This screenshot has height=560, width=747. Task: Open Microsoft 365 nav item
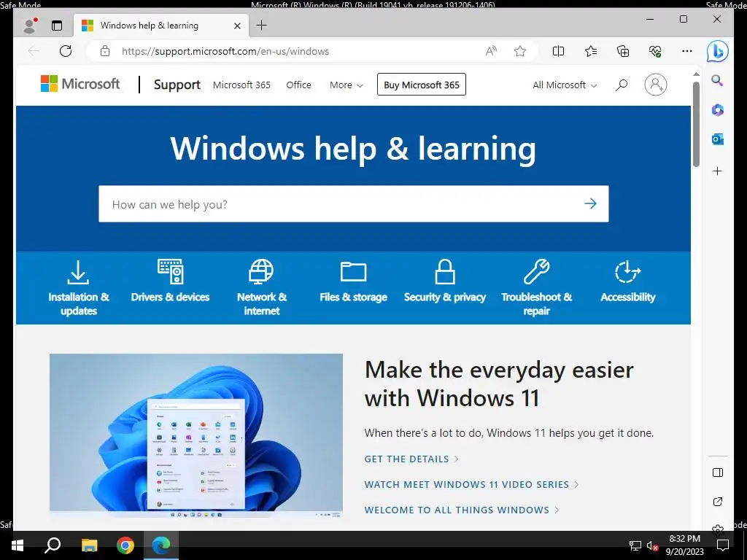point(241,85)
